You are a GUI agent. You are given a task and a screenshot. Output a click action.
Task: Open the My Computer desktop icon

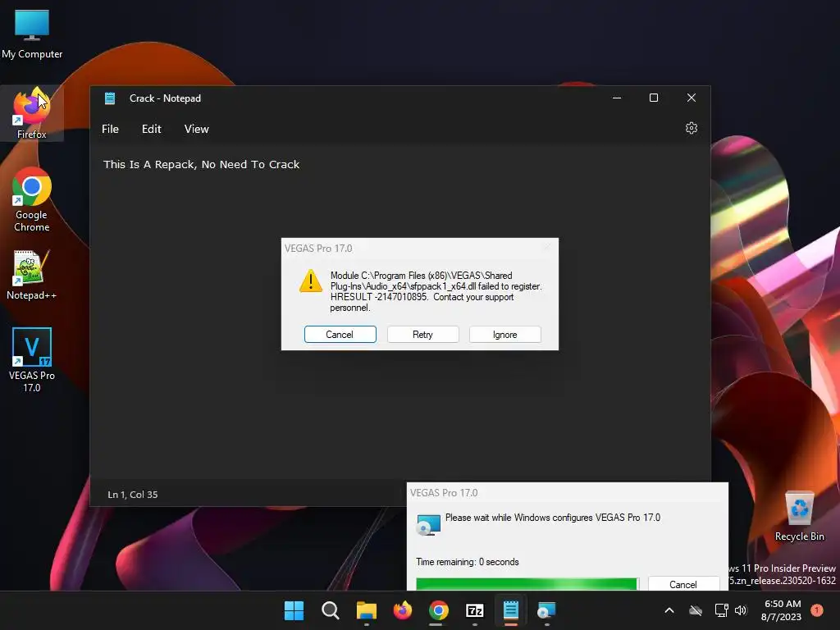coord(32,34)
